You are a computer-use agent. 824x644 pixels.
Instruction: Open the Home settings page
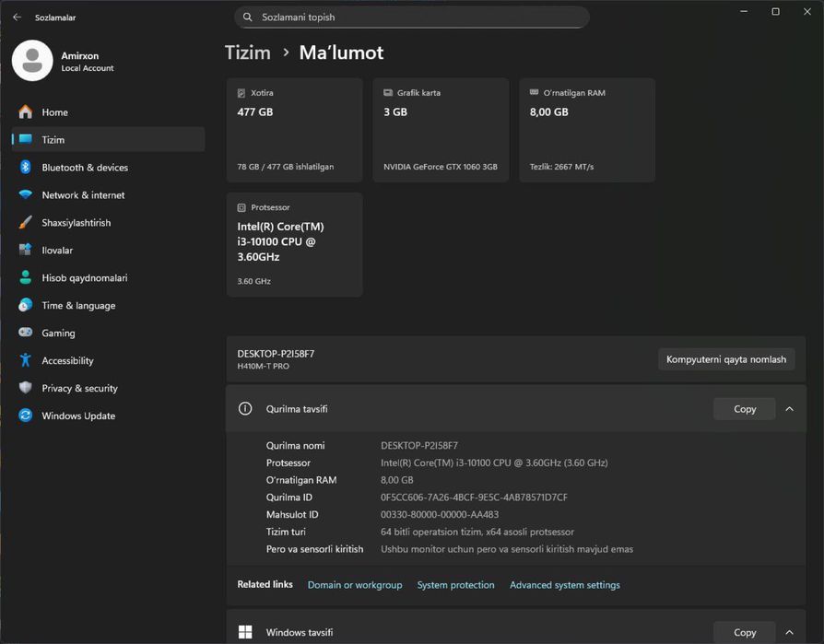pyautogui.click(x=108, y=111)
